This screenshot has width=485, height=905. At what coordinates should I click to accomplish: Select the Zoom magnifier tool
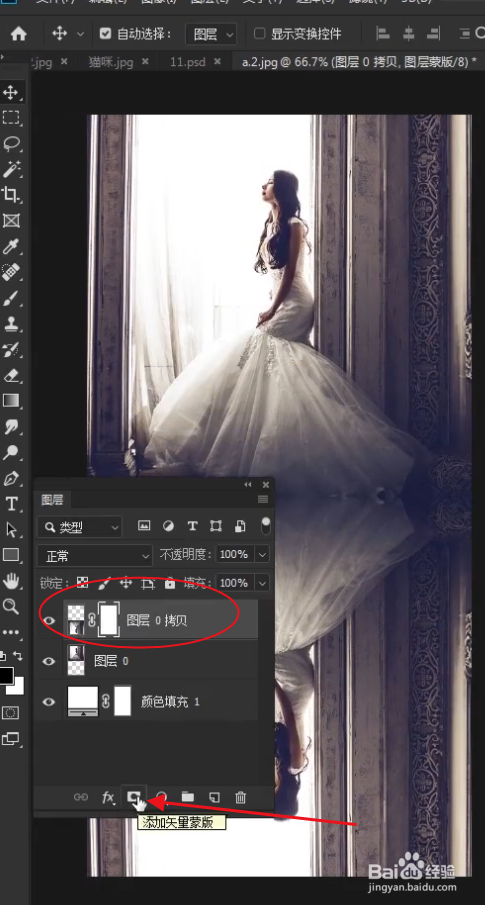(x=10, y=606)
